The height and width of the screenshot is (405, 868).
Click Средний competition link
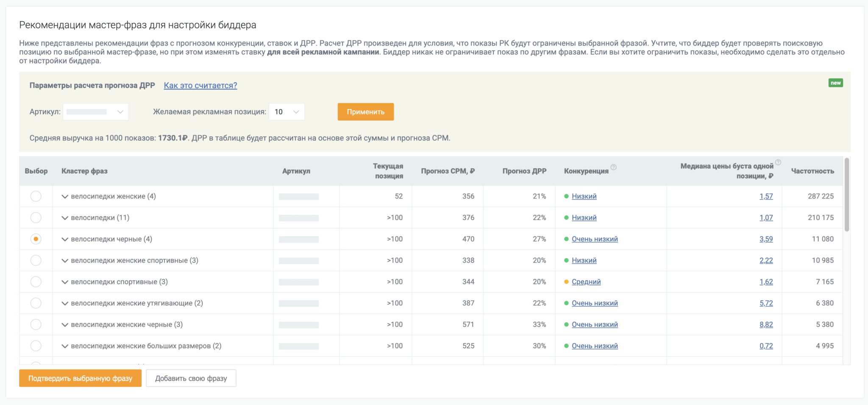coord(586,282)
